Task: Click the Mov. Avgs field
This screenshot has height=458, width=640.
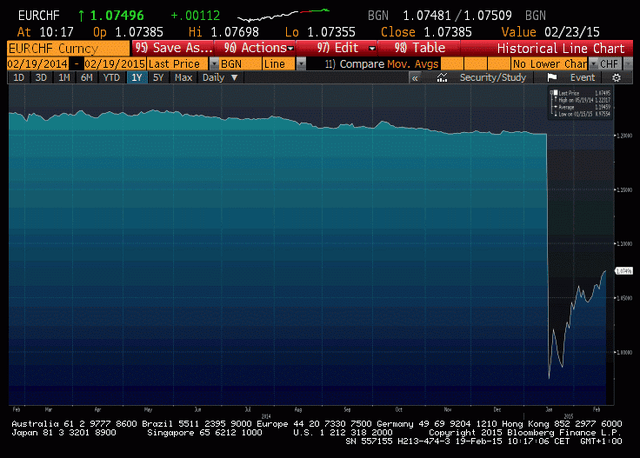Action: (x=413, y=64)
